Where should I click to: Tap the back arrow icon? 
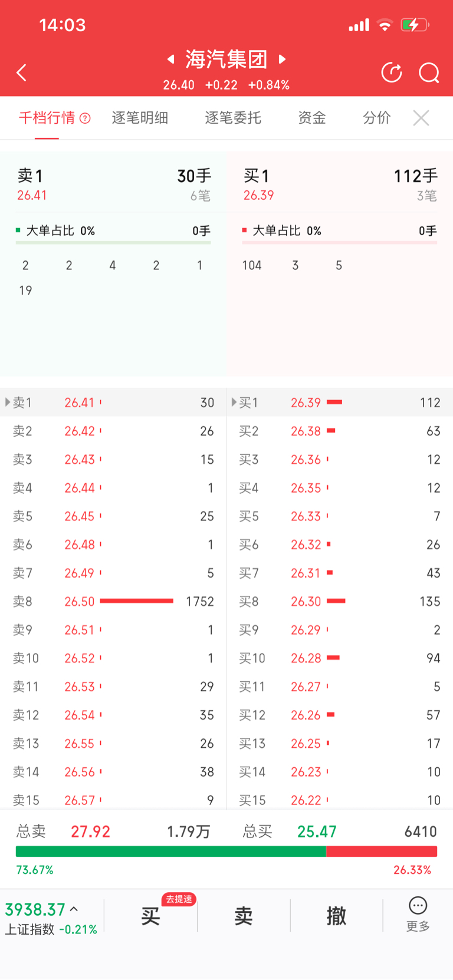coord(22,72)
